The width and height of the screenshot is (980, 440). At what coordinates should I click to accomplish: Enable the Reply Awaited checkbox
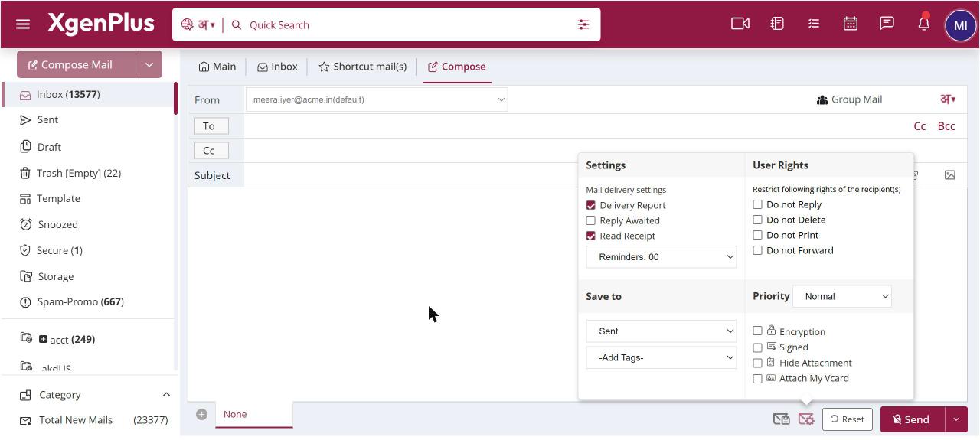pos(590,220)
